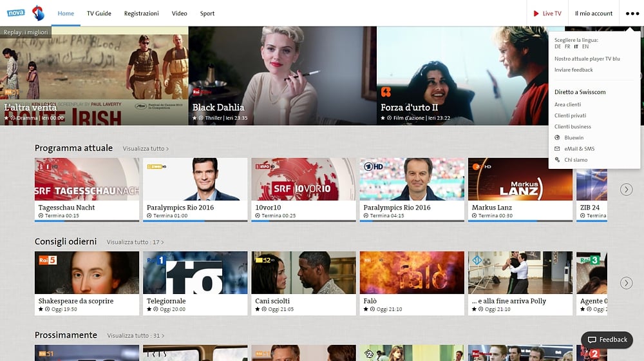Open Falò program thumbnail
The height and width of the screenshot is (361, 644).
pyautogui.click(x=412, y=273)
